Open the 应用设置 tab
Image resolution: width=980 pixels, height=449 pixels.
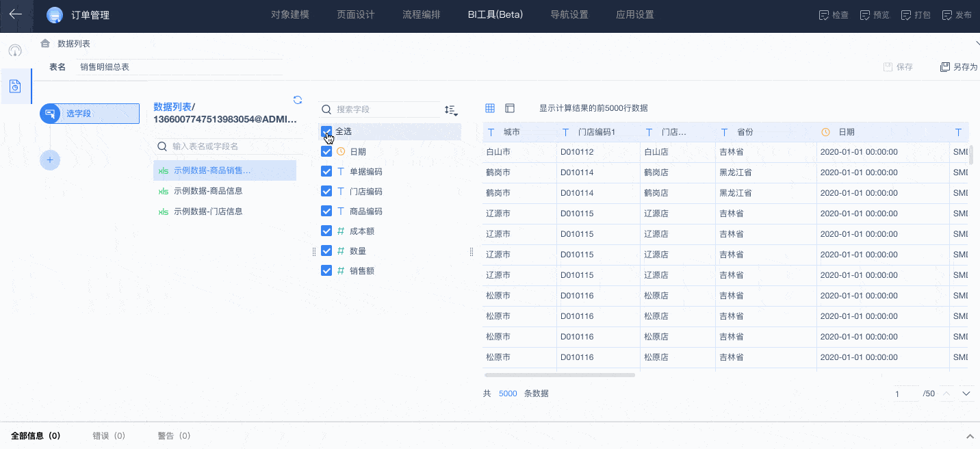[x=635, y=14]
